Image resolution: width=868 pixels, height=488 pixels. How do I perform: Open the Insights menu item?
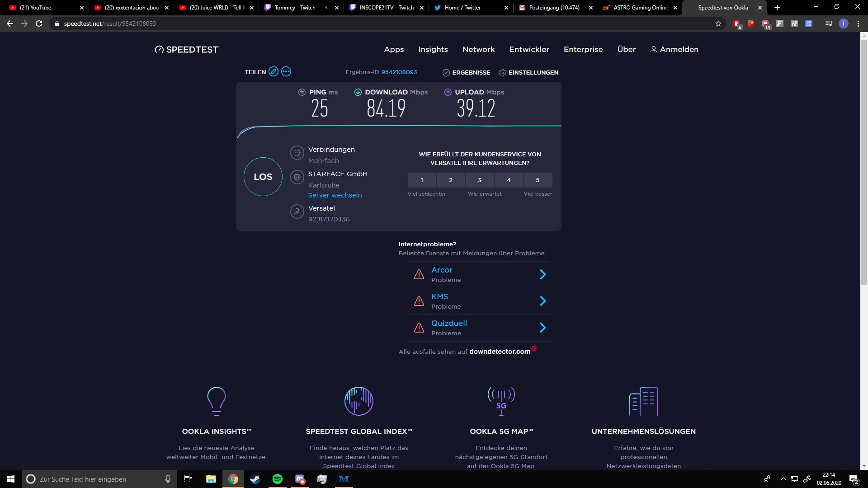433,50
